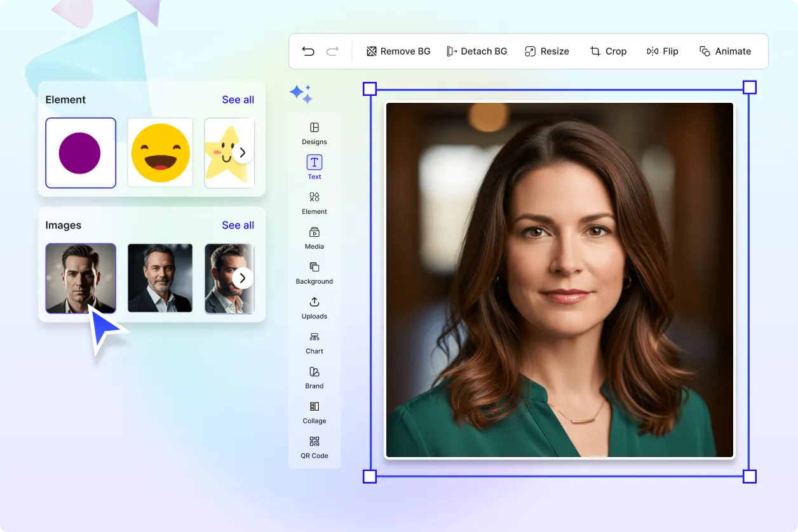
Task: Open the Element panel
Action: tap(314, 201)
